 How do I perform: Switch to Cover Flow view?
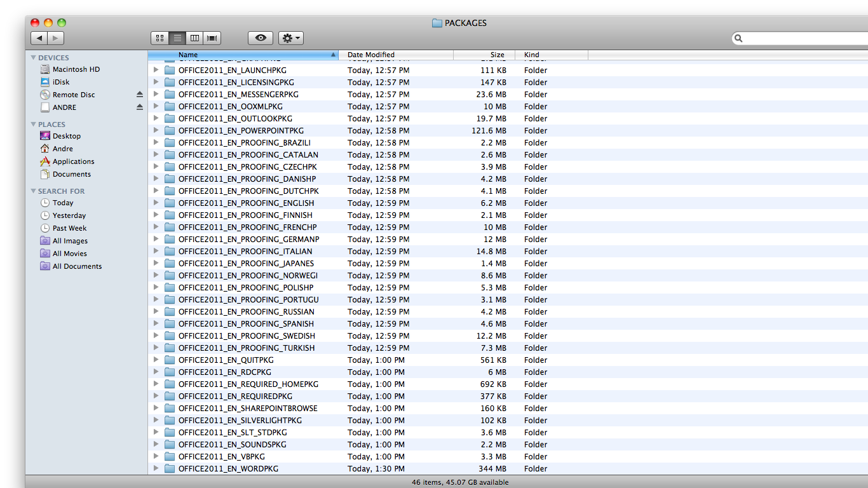[x=212, y=38]
